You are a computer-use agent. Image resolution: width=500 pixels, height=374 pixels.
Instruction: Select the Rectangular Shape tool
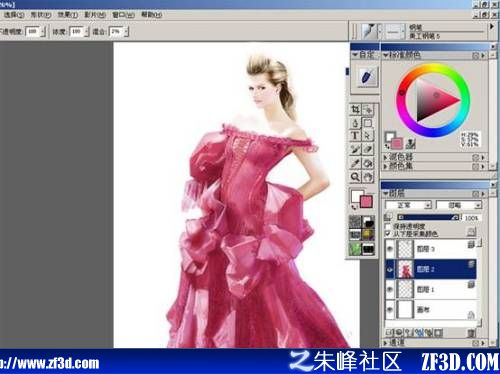pos(368,123)
